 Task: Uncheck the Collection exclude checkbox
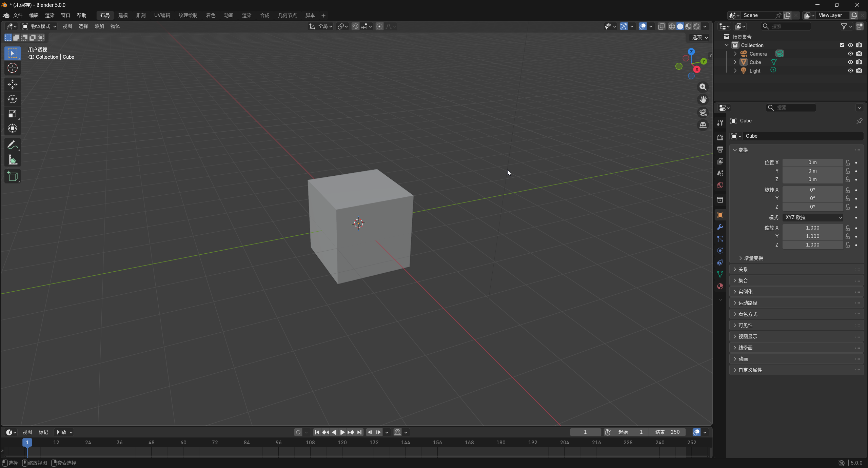click(x=842, y=45)
